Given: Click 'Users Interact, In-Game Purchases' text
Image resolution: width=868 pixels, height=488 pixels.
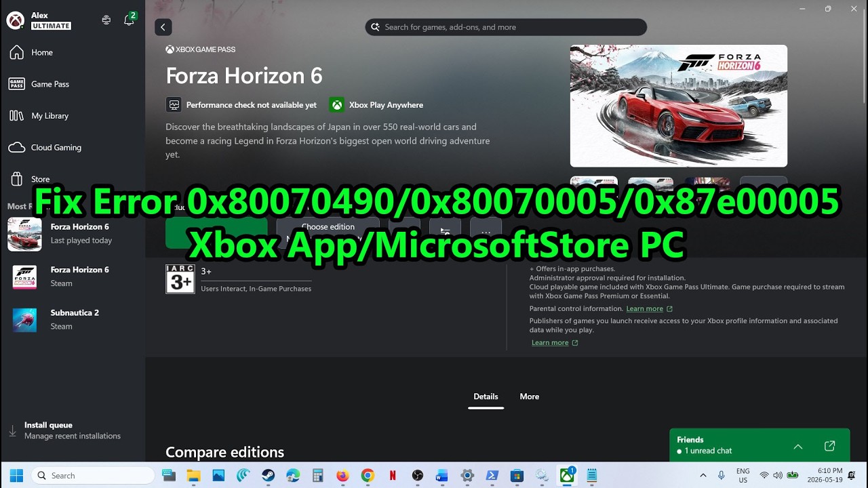Looking at the screenshot, I should [x=256, y=289].
